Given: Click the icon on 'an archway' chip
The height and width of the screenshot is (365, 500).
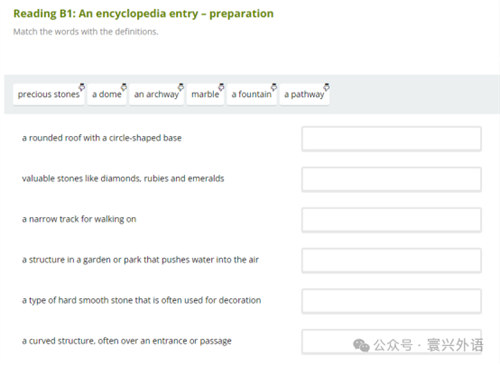Looking at the screenshot, I should 181,87.
